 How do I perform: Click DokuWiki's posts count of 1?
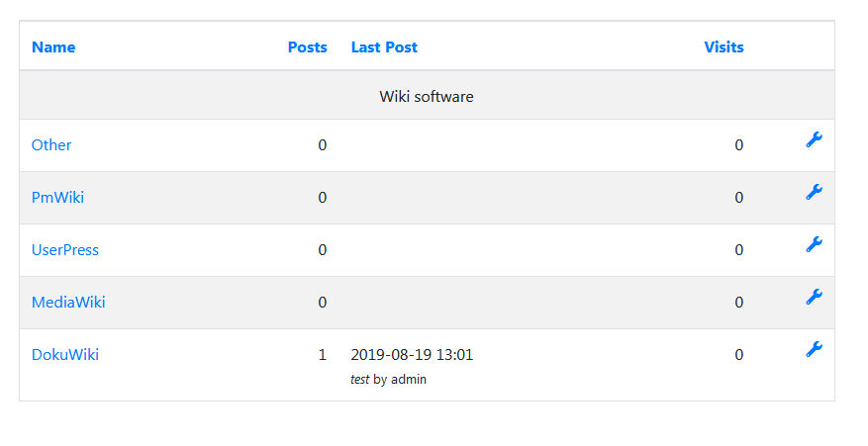tap(323, 355)
